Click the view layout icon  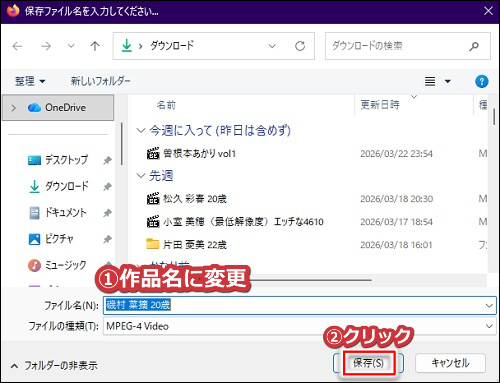430,81
